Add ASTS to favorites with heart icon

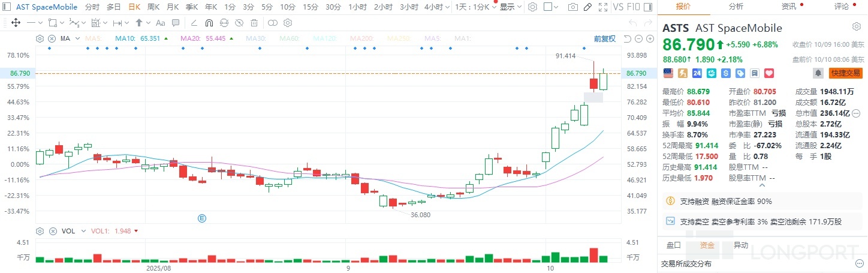click(x=769, y=73)
